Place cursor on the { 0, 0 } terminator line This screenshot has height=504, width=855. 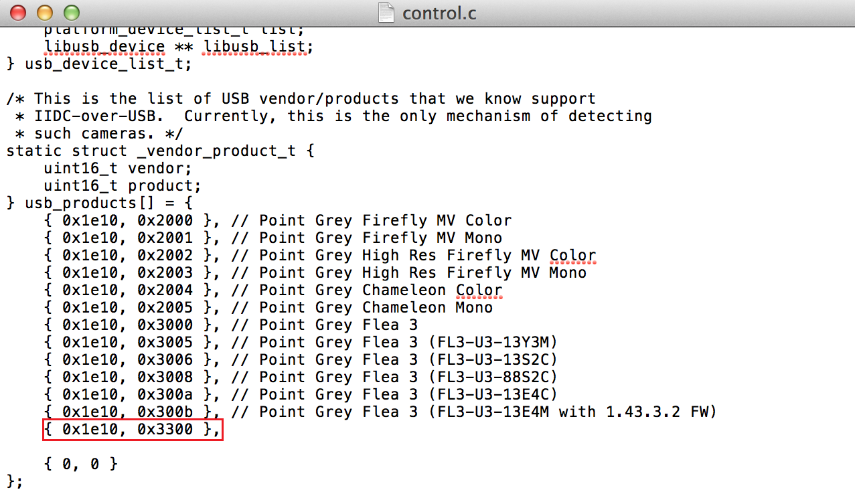point(81,463)
